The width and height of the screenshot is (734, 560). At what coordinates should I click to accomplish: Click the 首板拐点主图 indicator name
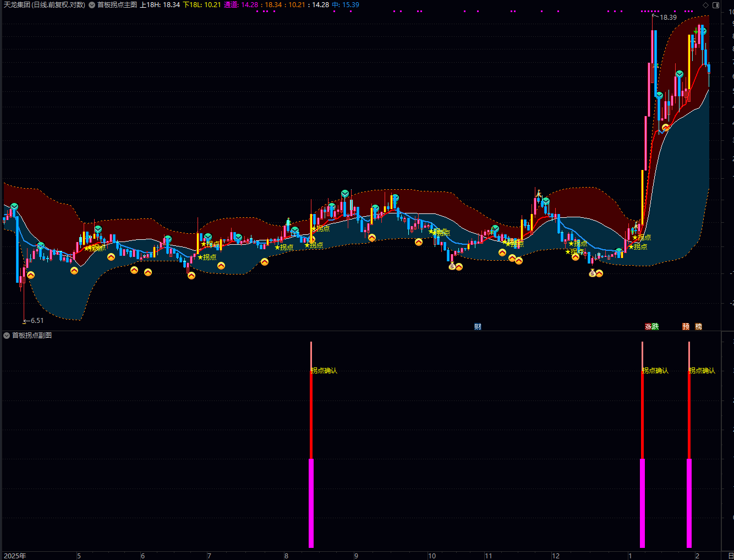[117, 5]
